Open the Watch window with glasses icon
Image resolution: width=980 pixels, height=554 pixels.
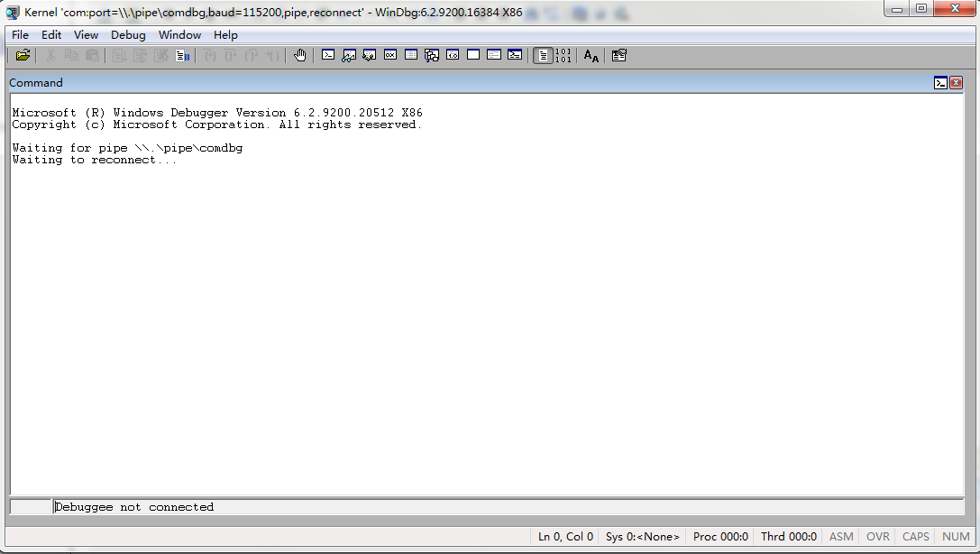[x=349, y=55]
